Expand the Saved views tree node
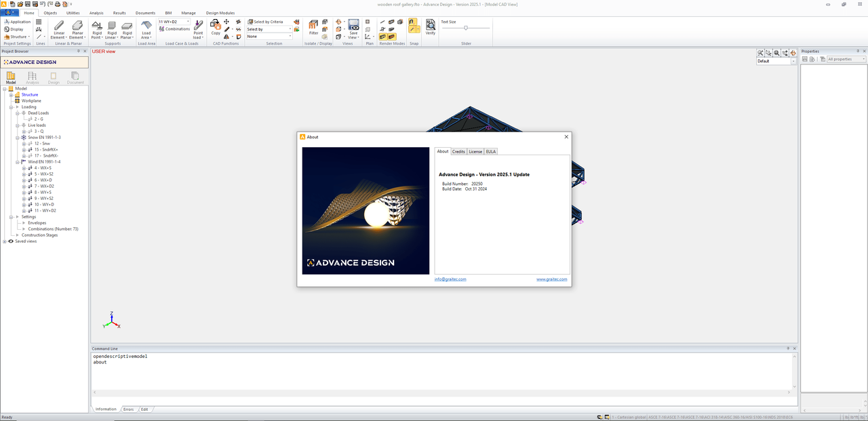This screenshot has width=868, height=421. click(5, 241)
